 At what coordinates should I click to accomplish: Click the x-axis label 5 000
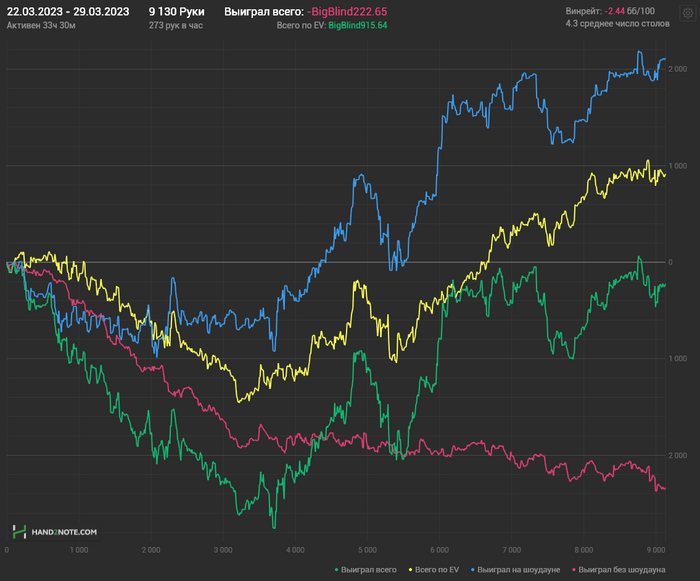(x=367, y=550)
